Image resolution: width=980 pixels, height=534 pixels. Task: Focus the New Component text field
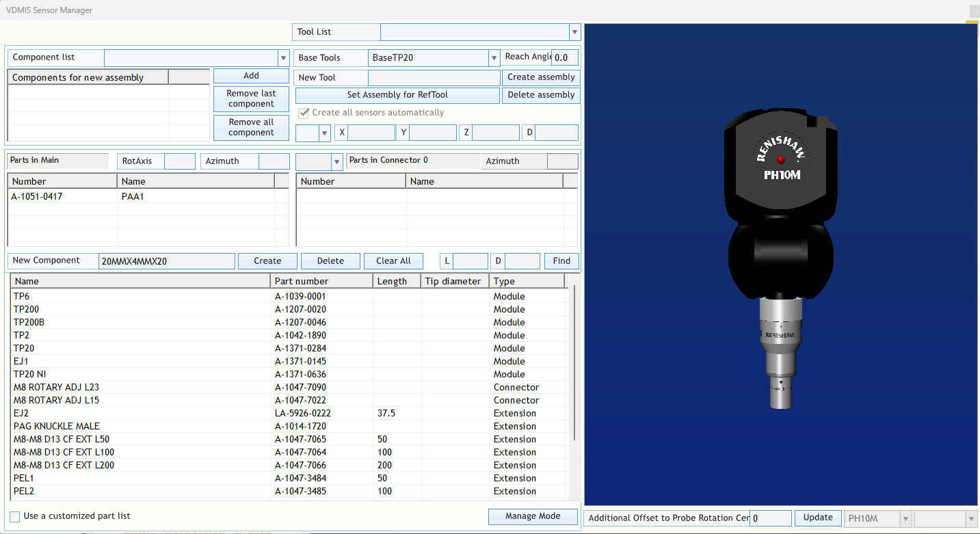click(167, 261)
